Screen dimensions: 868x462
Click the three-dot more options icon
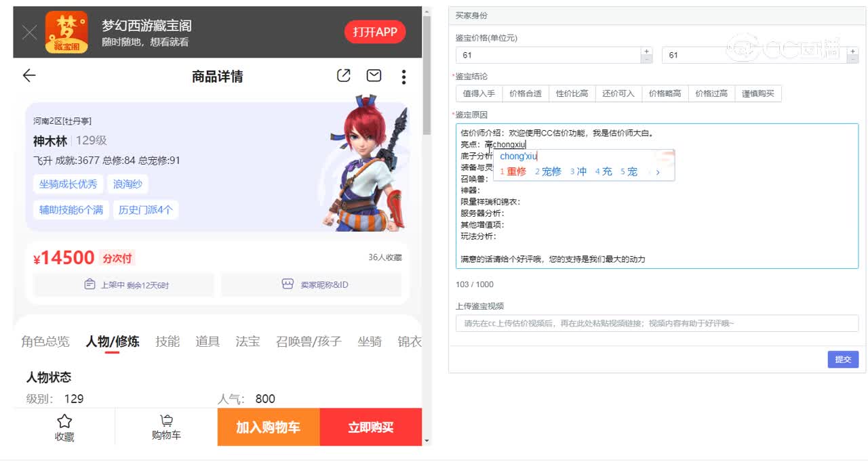(x=403, y=76)
